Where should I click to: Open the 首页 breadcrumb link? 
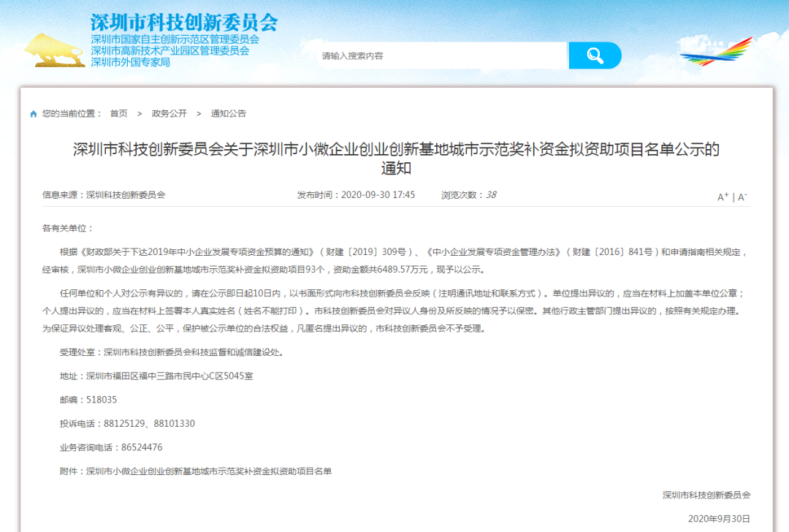click(119, 114)
